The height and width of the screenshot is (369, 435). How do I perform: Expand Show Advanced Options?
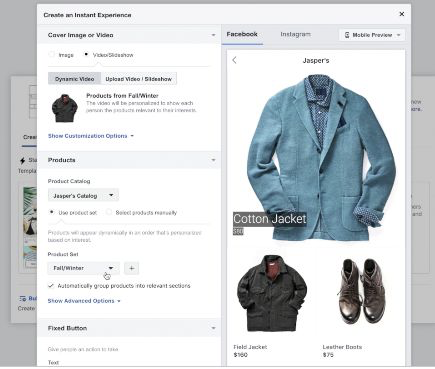click(x=84, y=301)
